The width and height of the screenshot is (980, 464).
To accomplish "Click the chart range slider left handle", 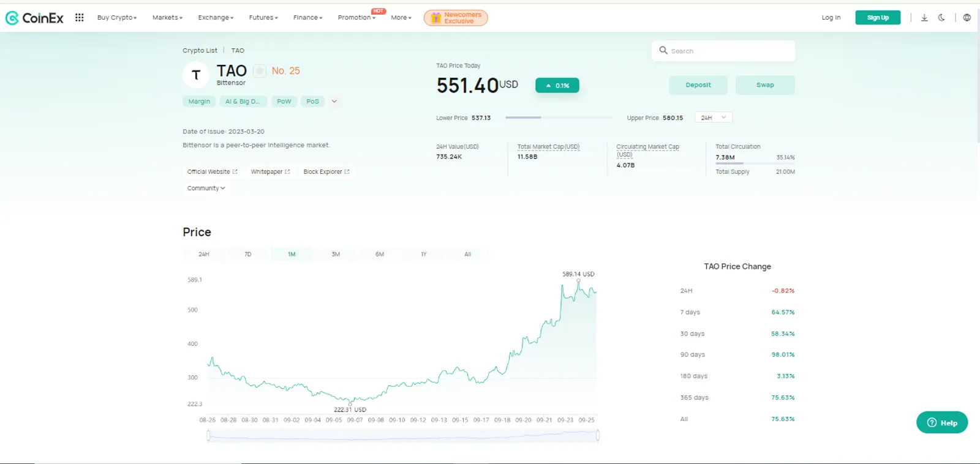I will tap(209, 435).
